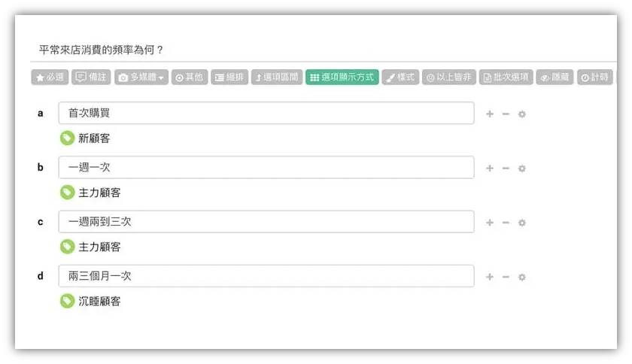
Task: Remove option b with minus icon
Action: pyautogui.click(x=506, y=168)
